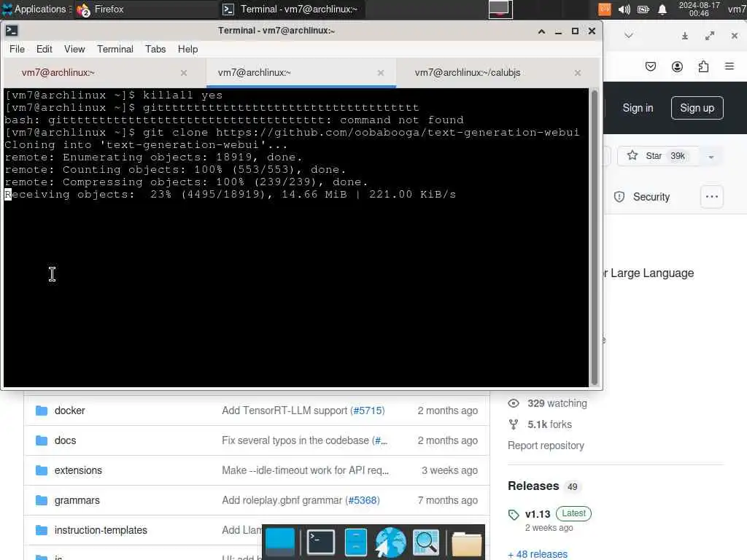747x560 pixels.
Task: Click the Firefox downloads arrow icon
Action: point(684,36)
